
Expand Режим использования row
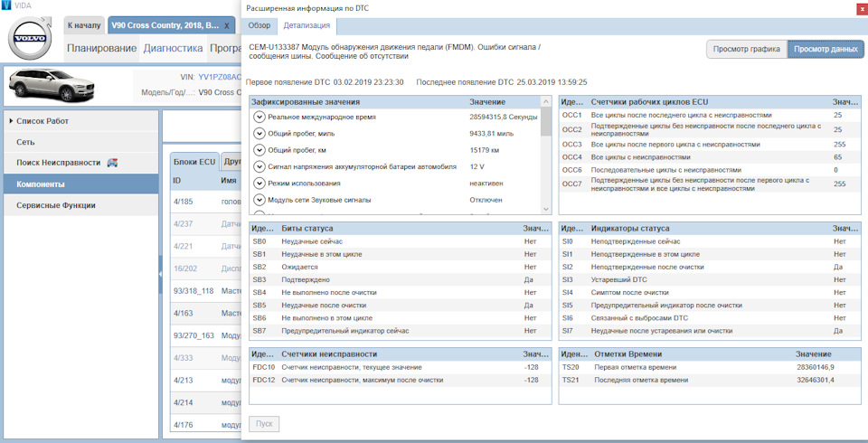tap(259, 183)
